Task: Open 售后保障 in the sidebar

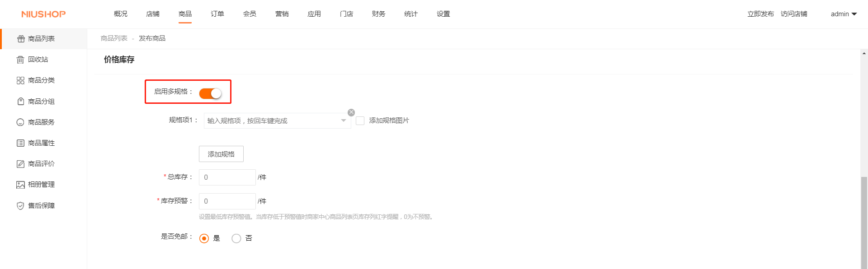Action: coord(43,206)
